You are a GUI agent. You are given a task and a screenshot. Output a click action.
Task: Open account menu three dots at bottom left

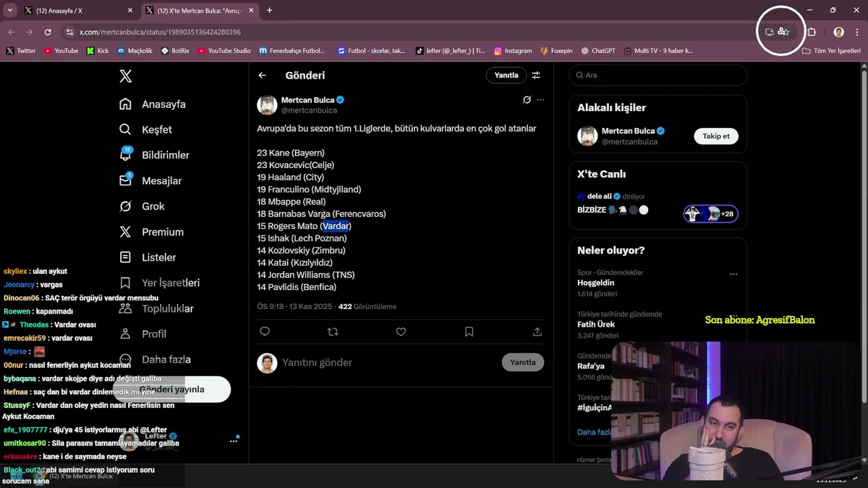tap(233, 441)
